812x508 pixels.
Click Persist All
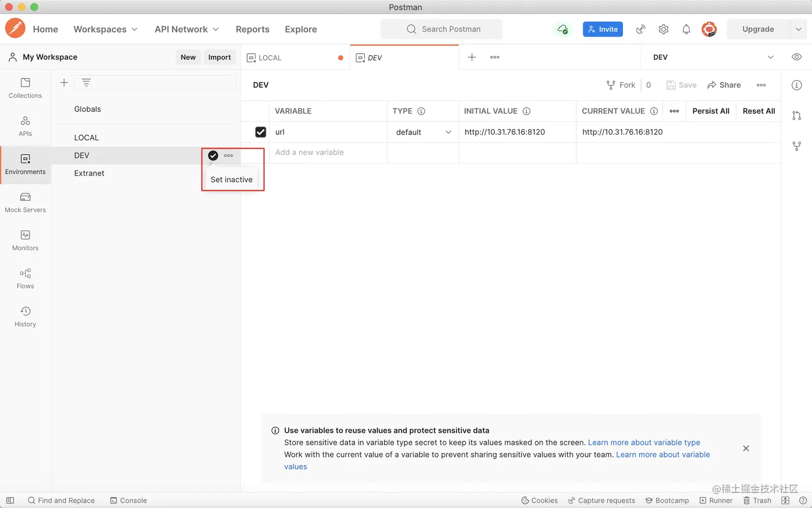711,111
